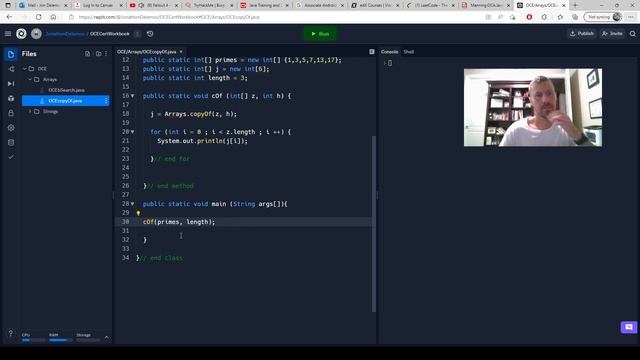This screenshot has width=640, height=360.
Task: Click the Replit logo icon
Action: click(21, 34)
